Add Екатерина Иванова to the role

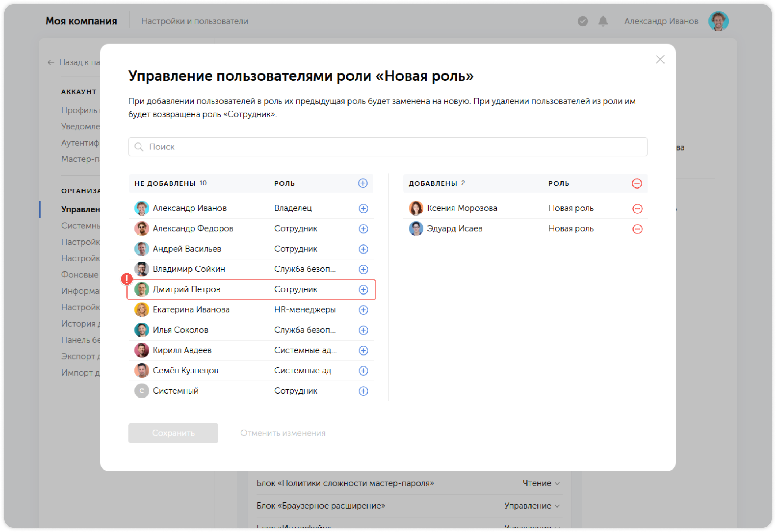tap(363, 310)
